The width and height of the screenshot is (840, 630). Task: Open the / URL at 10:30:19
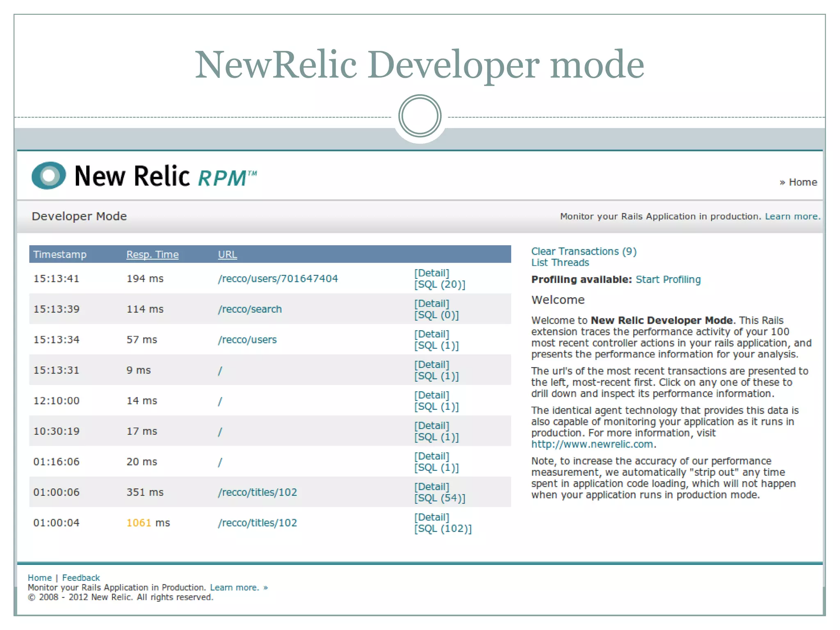[x=220, y=431]
